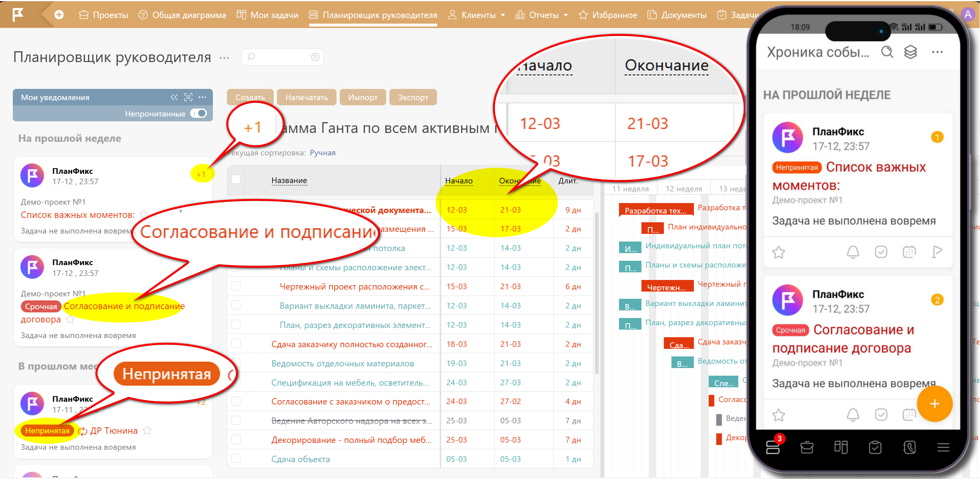
Task: Tick the checkbox for Сдача объекта row
Action: coord(236,459)
